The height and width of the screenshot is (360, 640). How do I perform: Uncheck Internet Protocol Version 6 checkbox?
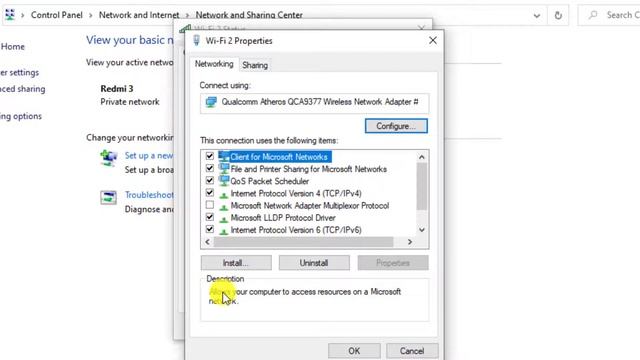210,230
